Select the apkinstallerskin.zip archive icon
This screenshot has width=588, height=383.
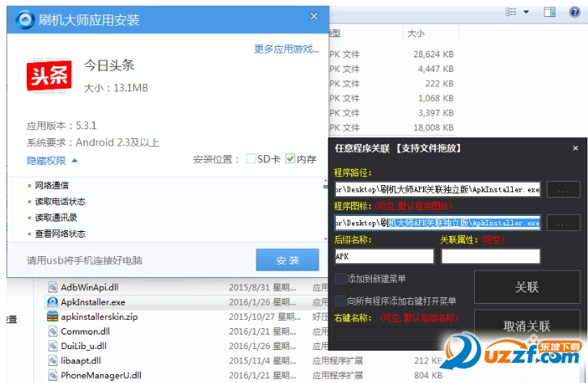click(53, 317)
